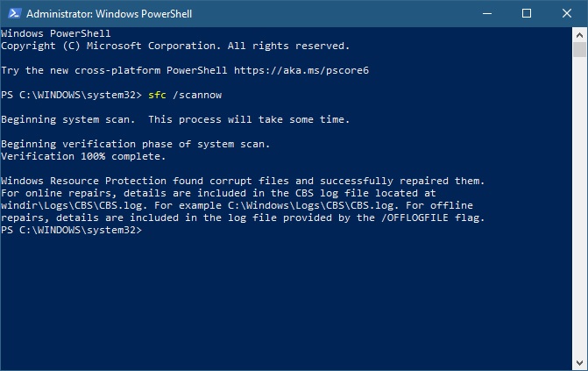Click the 'Beginning system scan.' text

click(x=67, y=119)
